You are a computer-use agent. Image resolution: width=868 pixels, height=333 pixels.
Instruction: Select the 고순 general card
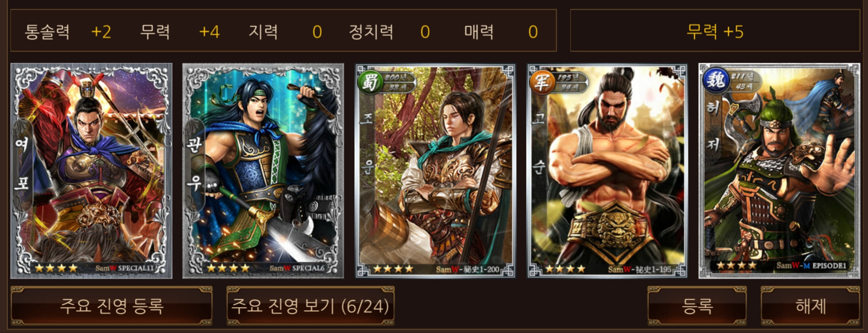(607, 171)
